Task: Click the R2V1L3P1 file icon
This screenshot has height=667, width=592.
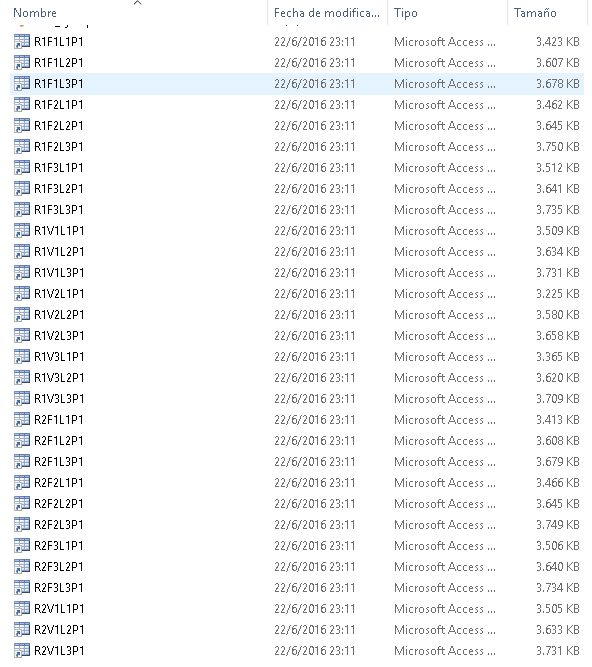Action: point(22,650)
